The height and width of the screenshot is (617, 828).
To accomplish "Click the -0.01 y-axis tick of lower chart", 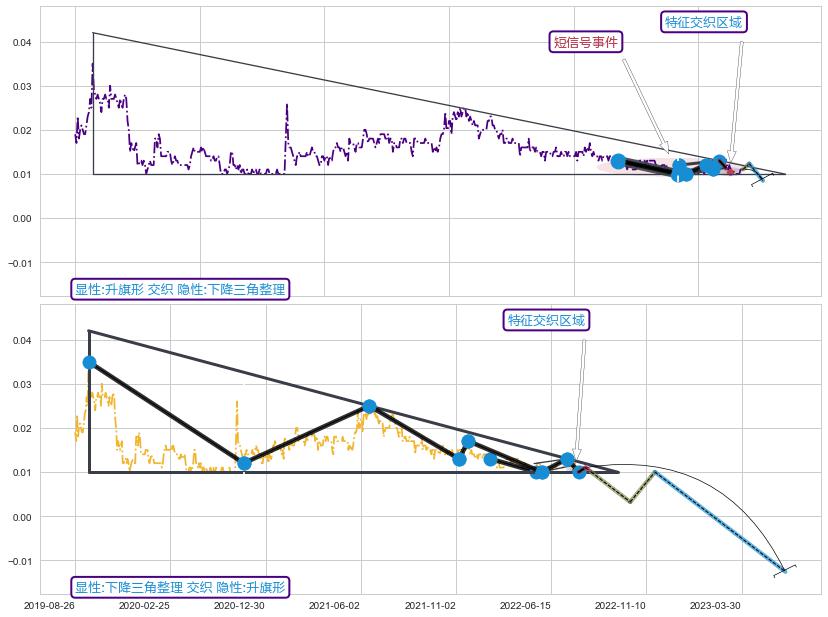I will 20,561.
